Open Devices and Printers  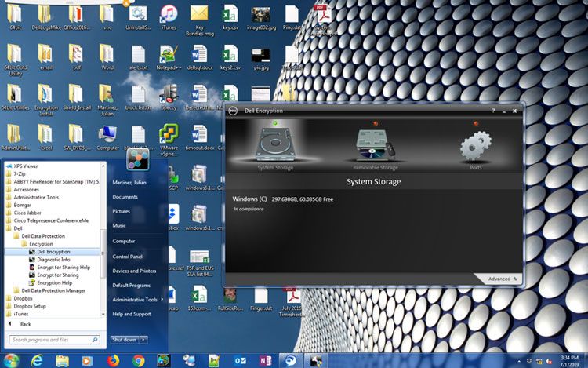pyautogui.click(x=134, y=271)
